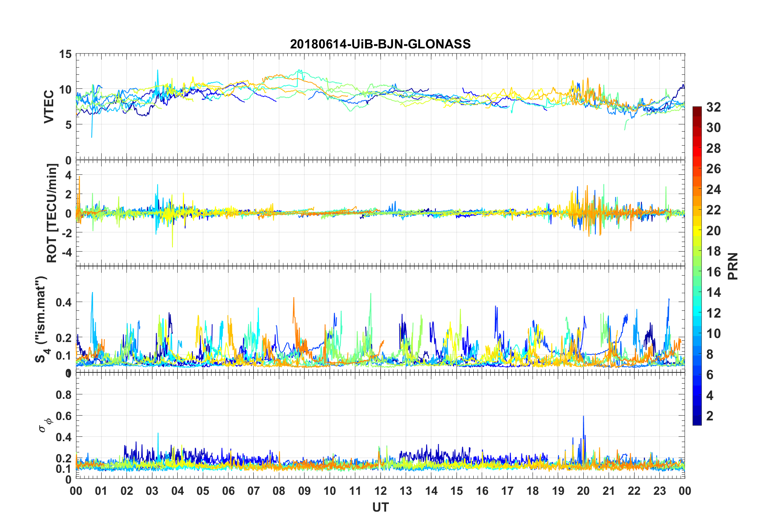This screenshot has height=532, width=761.
Task: Click the UT x-axis label
Action: point(380,508)
